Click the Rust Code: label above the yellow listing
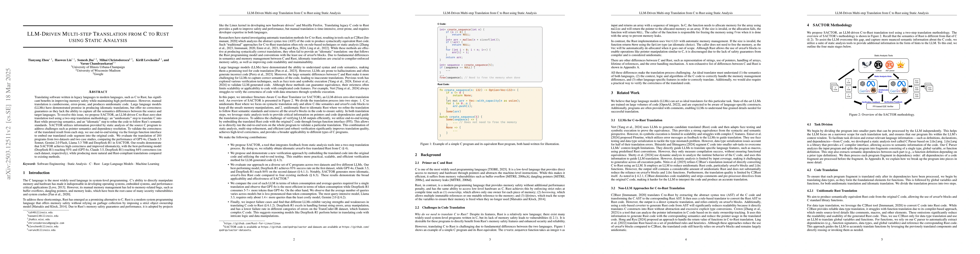Screen dimensions: 980x254 tap(444, 84)
